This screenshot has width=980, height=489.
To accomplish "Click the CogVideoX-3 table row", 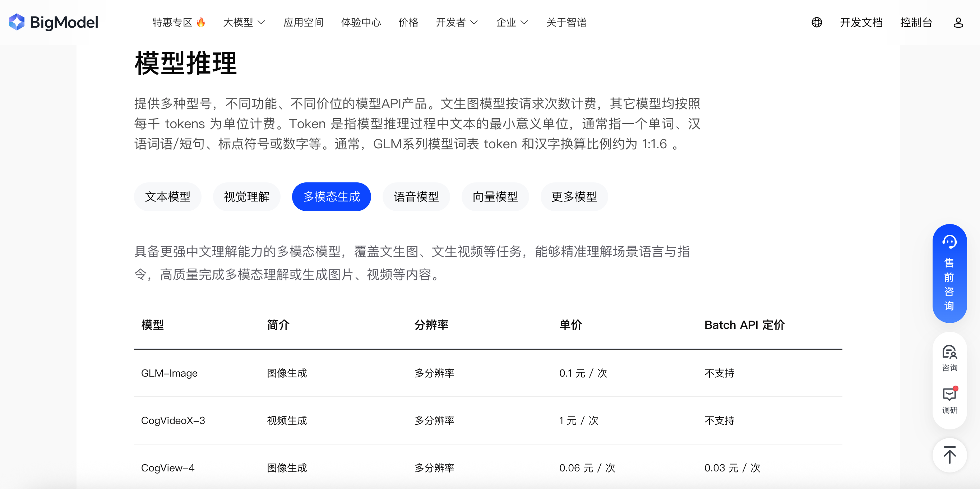I will [173, 420].
